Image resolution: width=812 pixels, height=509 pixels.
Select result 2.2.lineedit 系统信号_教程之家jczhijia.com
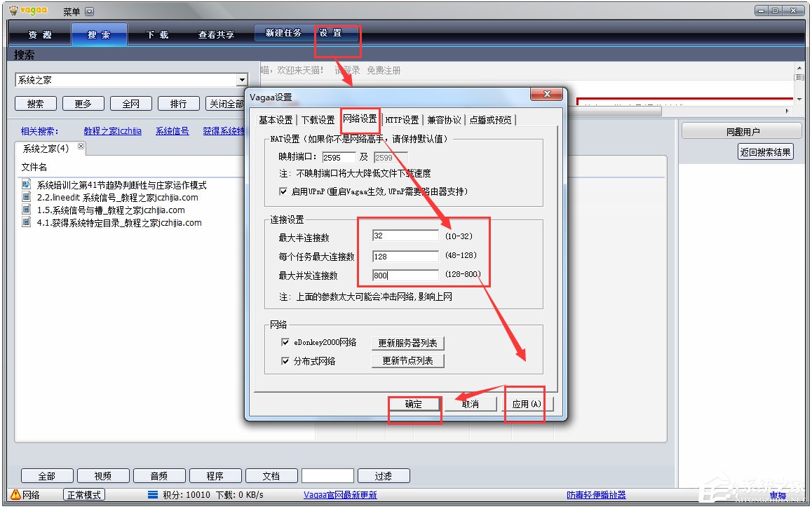pyautogui.click(x=118, y=197)
